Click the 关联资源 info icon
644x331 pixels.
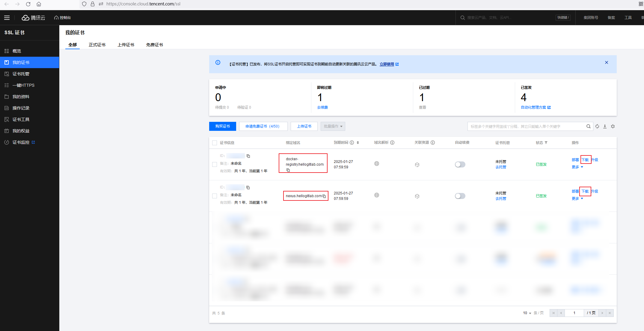tap(433, 143)
